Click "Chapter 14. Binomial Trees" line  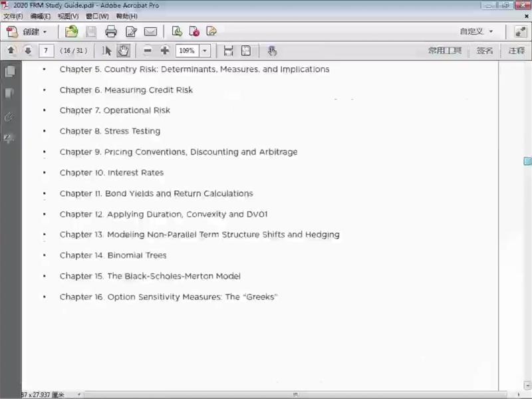pyautogui.click(x=113, y=255)
